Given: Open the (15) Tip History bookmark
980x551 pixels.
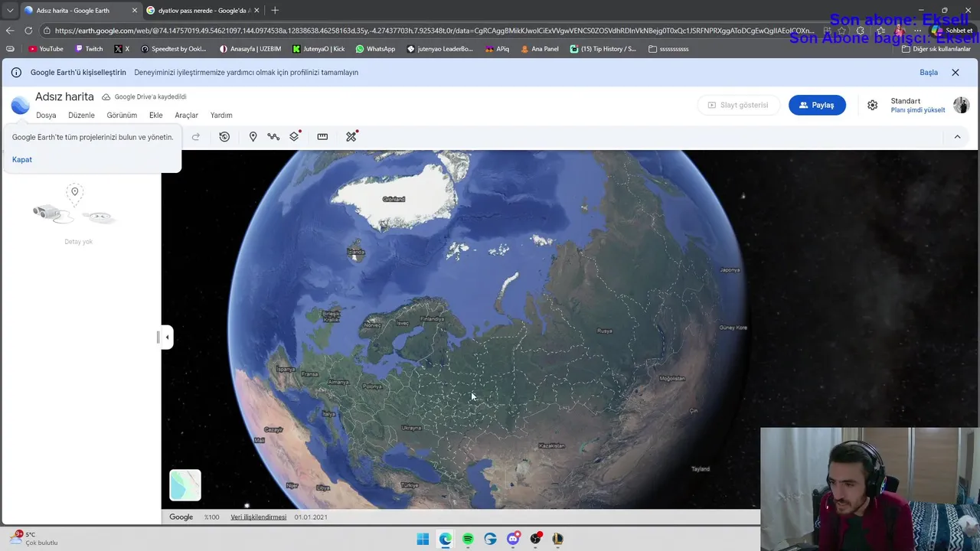Looking at the screenshot, I should [x=603, y=49].
